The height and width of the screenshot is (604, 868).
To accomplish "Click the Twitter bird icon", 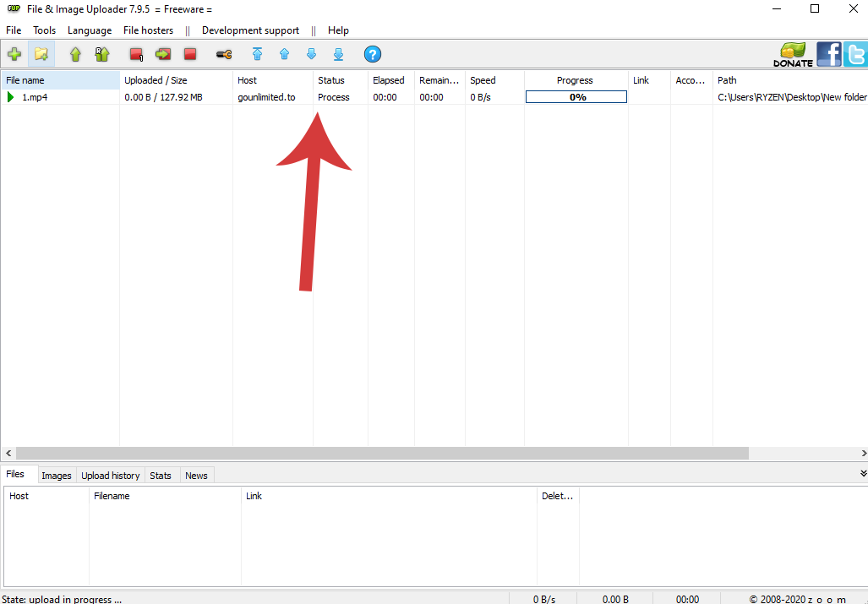I will 855,54.
